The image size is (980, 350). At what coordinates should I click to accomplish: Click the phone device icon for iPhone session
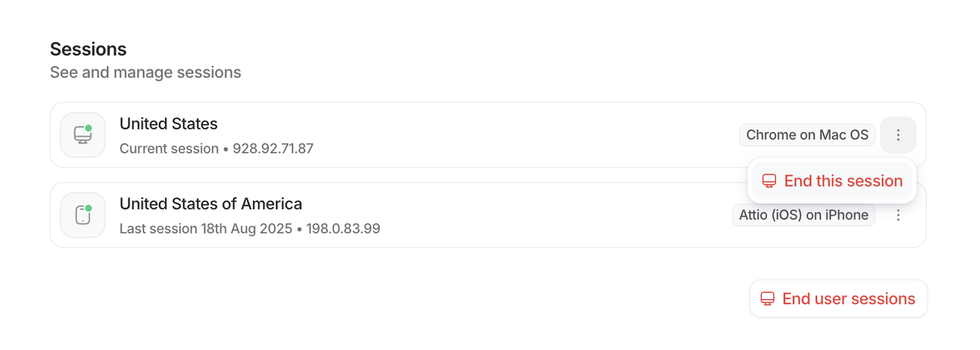tap(82, 216)
